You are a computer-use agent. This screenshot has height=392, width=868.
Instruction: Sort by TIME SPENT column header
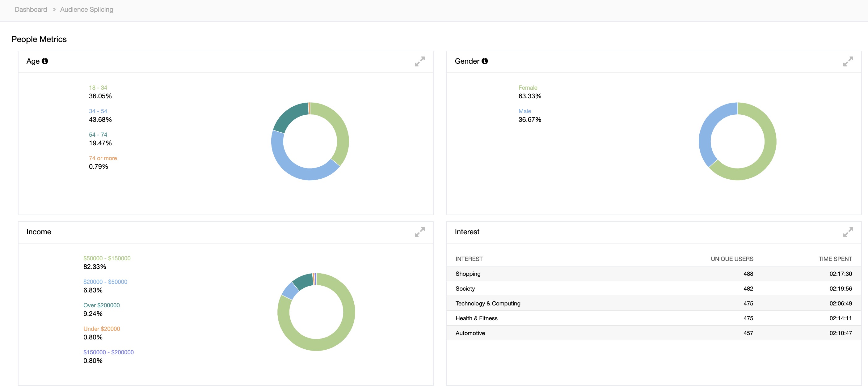click(835, 259)
